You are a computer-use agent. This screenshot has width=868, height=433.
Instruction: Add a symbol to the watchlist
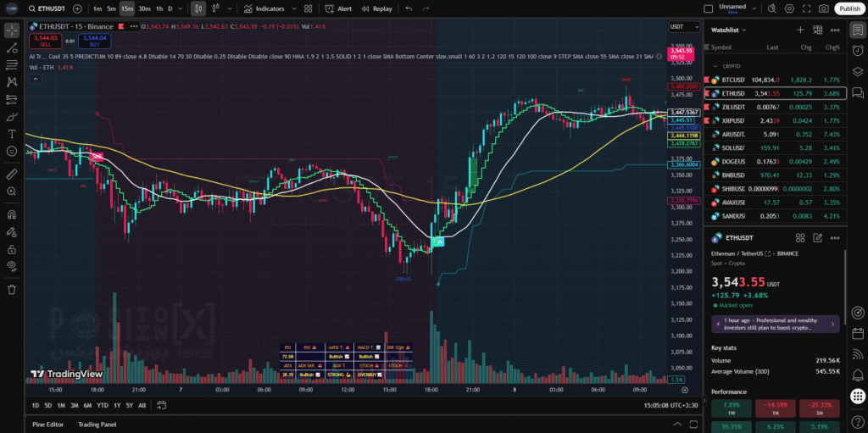[x=800, y=30]
